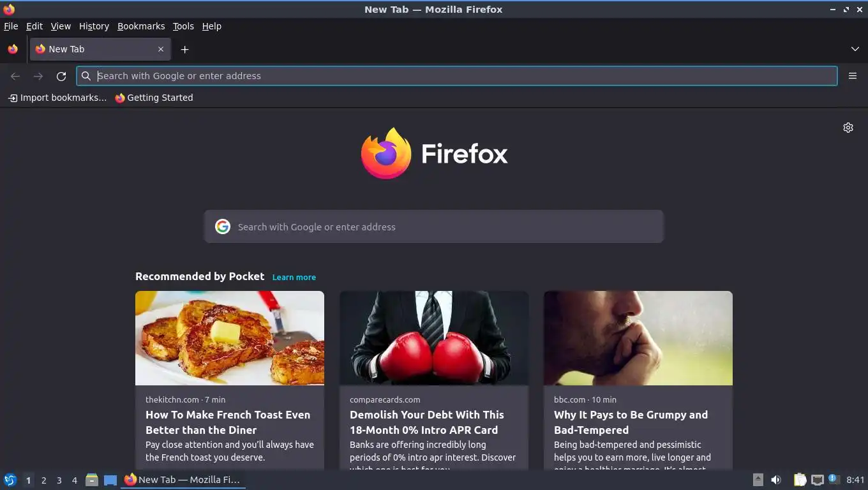Open How To Make French Toast headline
The image size is (868, 490).
(x=228, y=422)
